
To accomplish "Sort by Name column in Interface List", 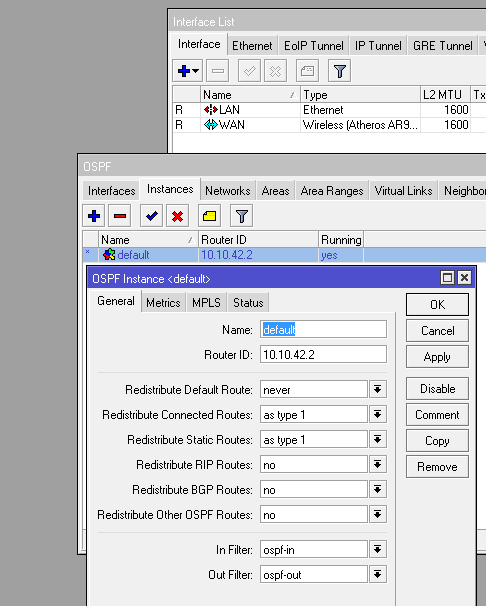I will 250,95.
